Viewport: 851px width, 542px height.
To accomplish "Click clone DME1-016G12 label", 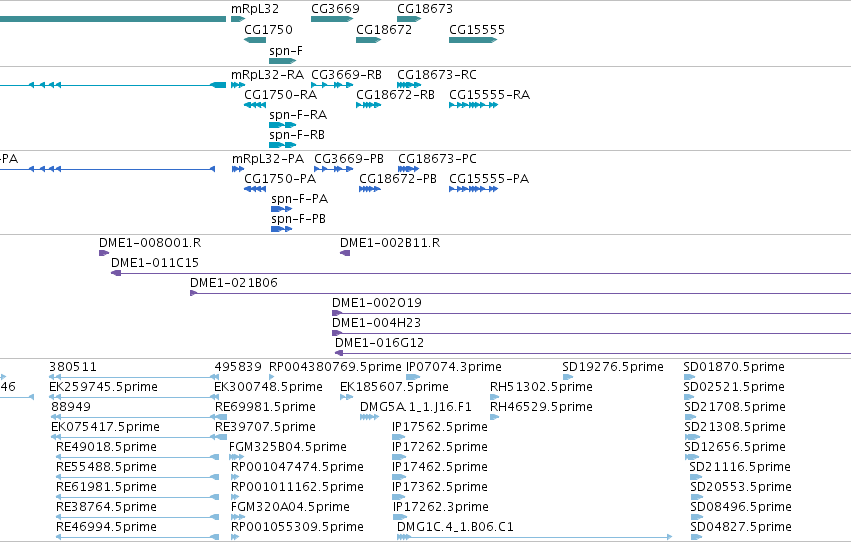I will [x=379, y=343].
